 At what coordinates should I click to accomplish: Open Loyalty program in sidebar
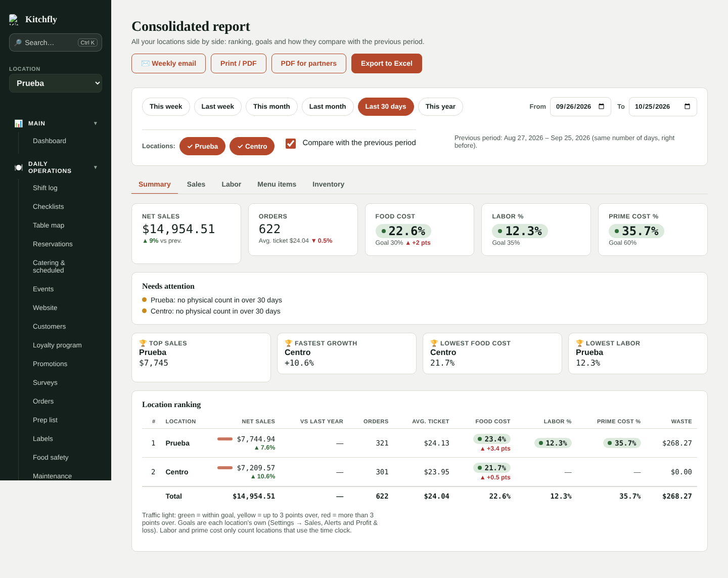pos(57,345)
